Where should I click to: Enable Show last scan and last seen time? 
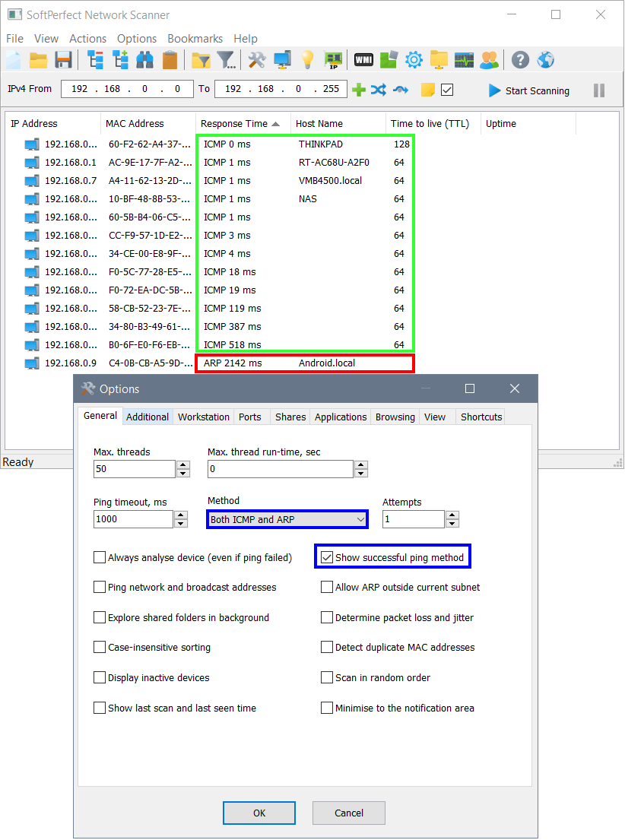click(x=99, y=708)
